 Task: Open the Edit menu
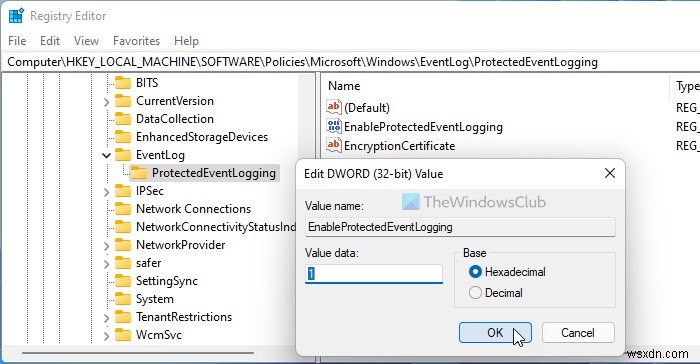pyautogui.click(x=50, y=41)
